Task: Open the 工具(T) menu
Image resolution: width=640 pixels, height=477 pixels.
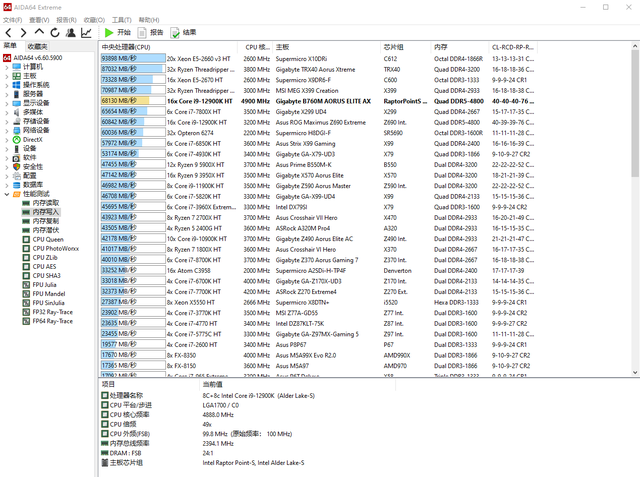Action: pyautogui.click(x=122, y=20)
